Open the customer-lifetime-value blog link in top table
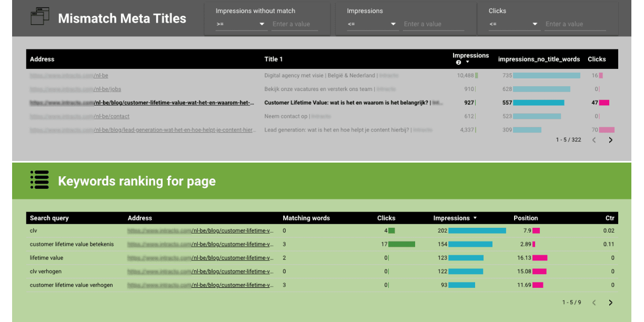Viewport: 644px width, 322px height. click(143, 103)
